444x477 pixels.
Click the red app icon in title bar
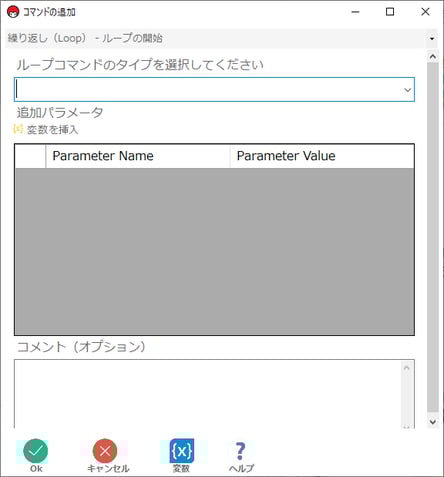13,12
